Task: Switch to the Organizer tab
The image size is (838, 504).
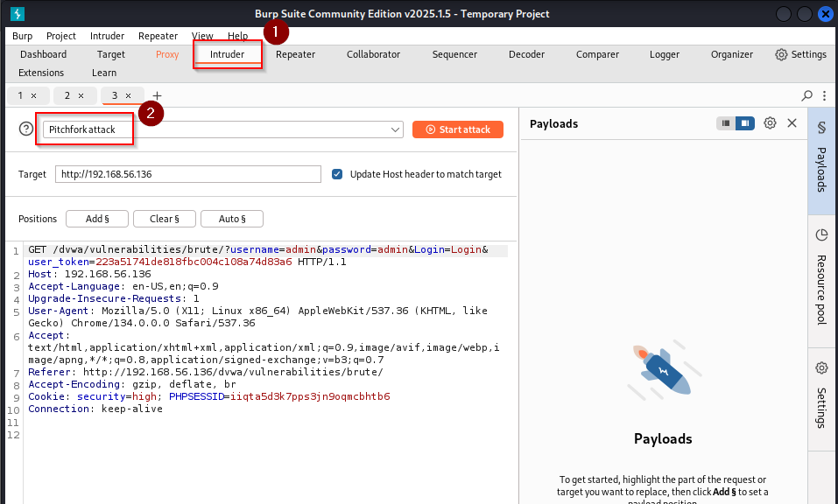Action: click(x=732, y=54)
